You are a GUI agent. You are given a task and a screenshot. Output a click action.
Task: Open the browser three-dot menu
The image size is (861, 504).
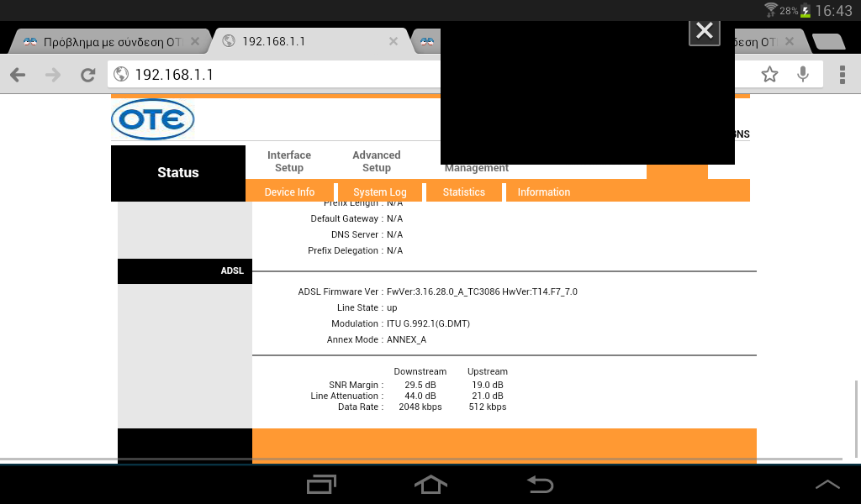point(842,75)
